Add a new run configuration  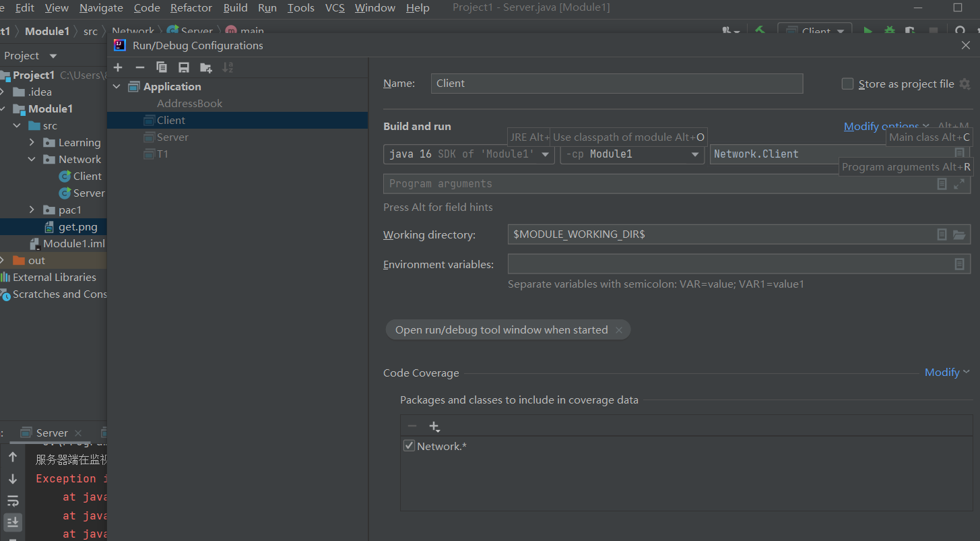click(118, 67)
